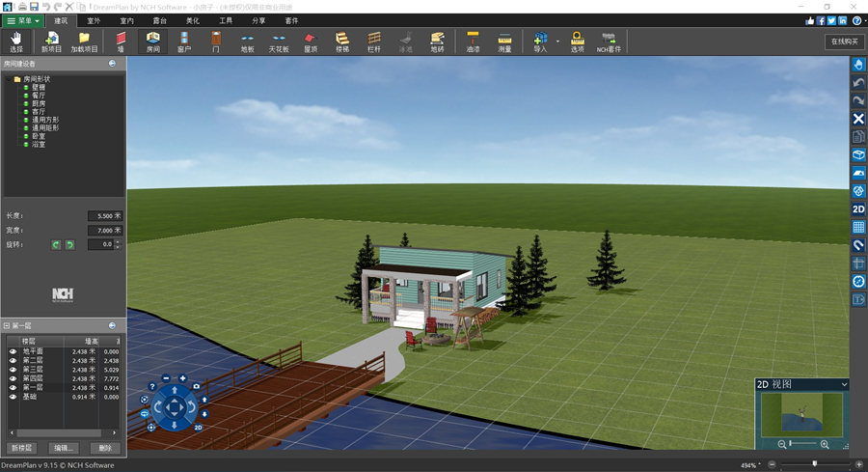Click the 2D view button in right sidebar
868x472 pixels.
pyautogui.click(x=858, y=208)
